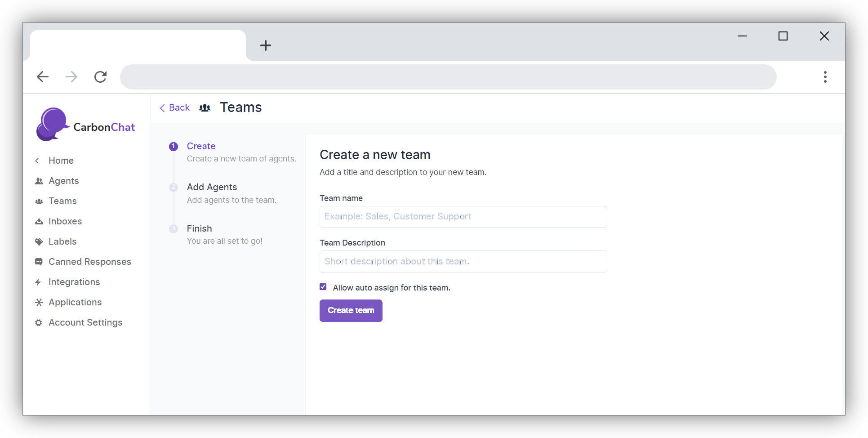Click into the Team Description field
The image size is (868, 438).
click(x=463, y=261)
